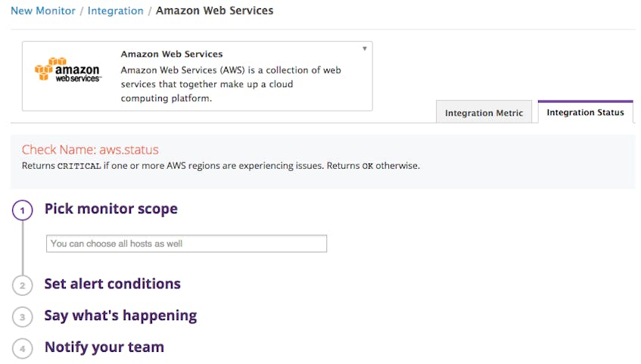
Task: Switch to the Integration Metric tab
Action: click(x=484, y=112)
